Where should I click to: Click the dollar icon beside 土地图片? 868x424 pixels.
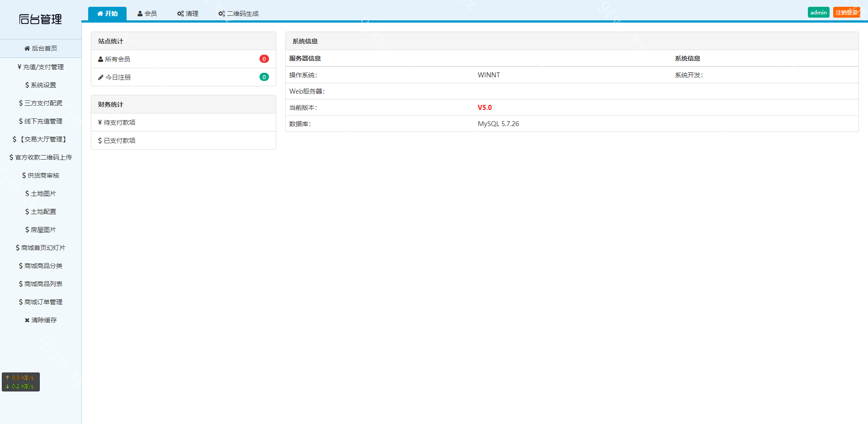pos(27,193)
